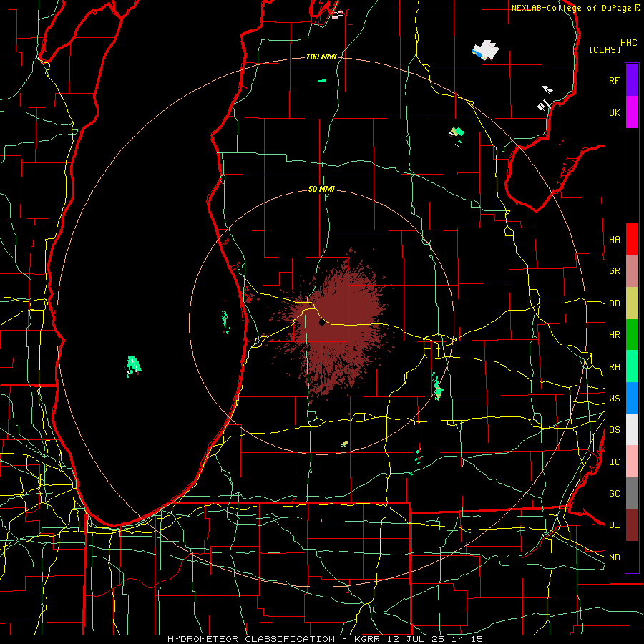The image size is (644, 644).
Task: Click the RA legend label
Action: tap(614, 367)
